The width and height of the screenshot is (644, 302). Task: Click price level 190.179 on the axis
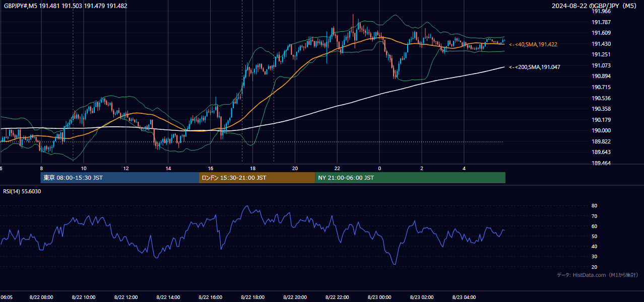pyautogui.click(x=601, y=120)
